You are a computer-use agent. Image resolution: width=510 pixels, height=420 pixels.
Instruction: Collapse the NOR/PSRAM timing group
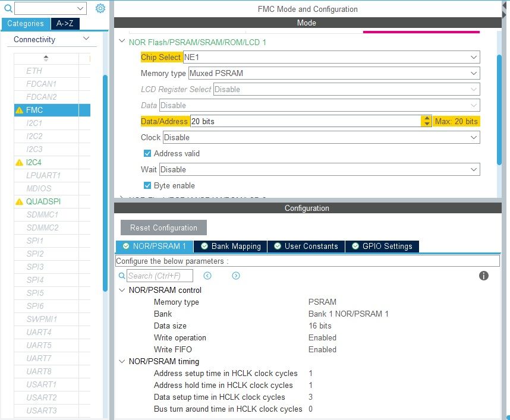coord(122,361)
